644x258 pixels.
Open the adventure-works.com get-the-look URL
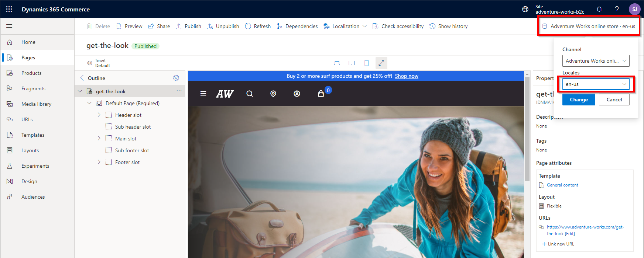[585, 230]
